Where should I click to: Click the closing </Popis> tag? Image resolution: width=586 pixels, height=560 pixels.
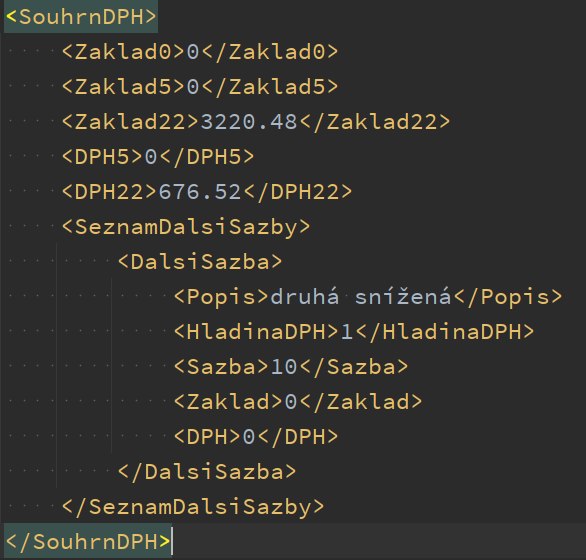coord(508,297)
